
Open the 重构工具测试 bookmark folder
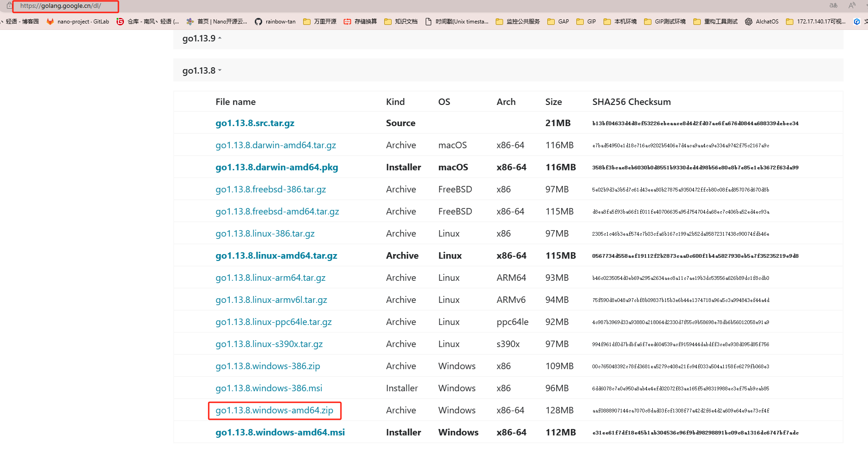[x=716, y=22]
